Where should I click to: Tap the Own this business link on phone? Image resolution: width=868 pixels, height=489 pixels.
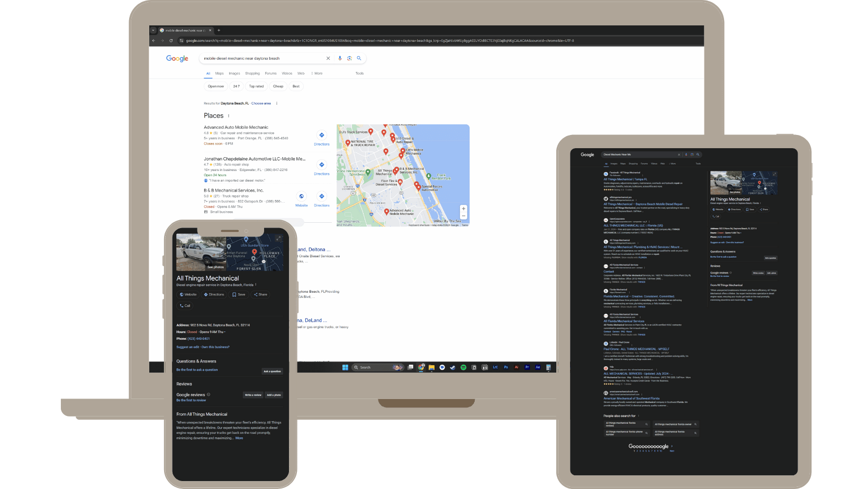[215, 347]
